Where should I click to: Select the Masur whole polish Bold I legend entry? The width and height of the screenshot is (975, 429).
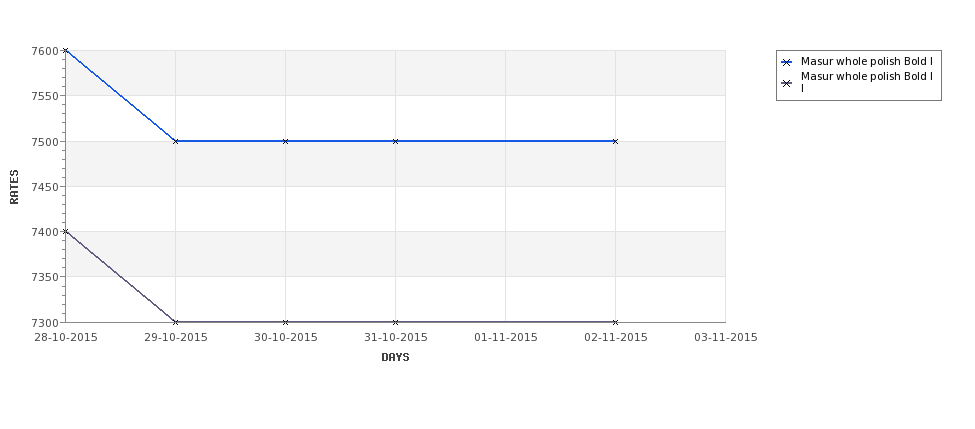click(867, 62)
